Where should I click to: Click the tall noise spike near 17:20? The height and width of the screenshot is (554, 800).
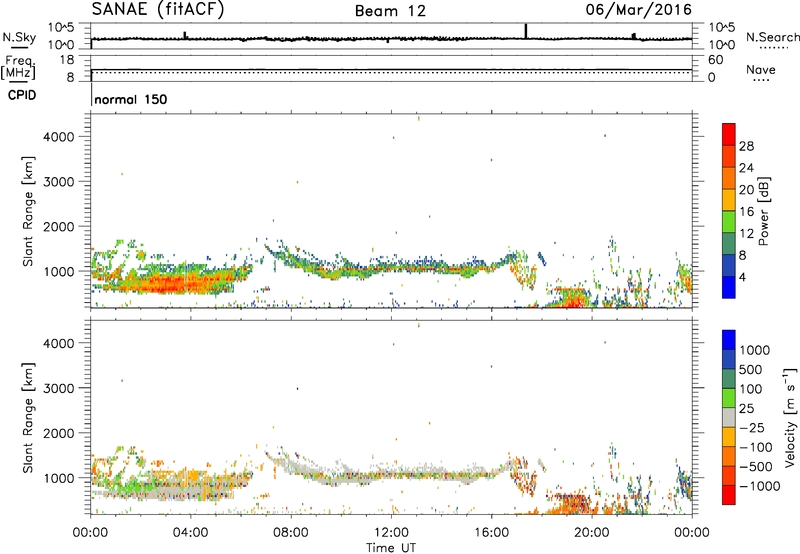[x=526, y=31]
